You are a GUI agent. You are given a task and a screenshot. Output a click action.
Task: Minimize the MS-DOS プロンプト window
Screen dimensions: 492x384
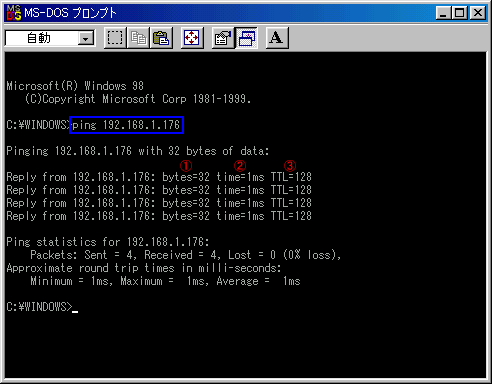click(443, 13)
